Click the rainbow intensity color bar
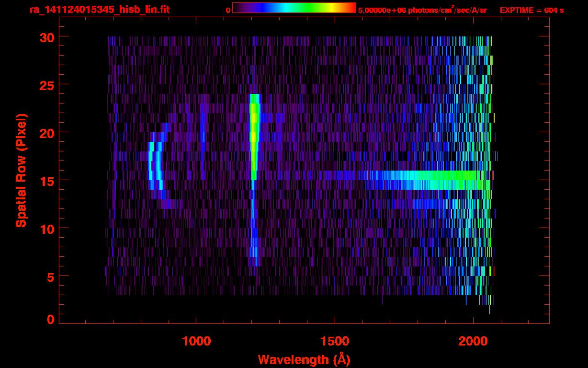 coord(294,8)
